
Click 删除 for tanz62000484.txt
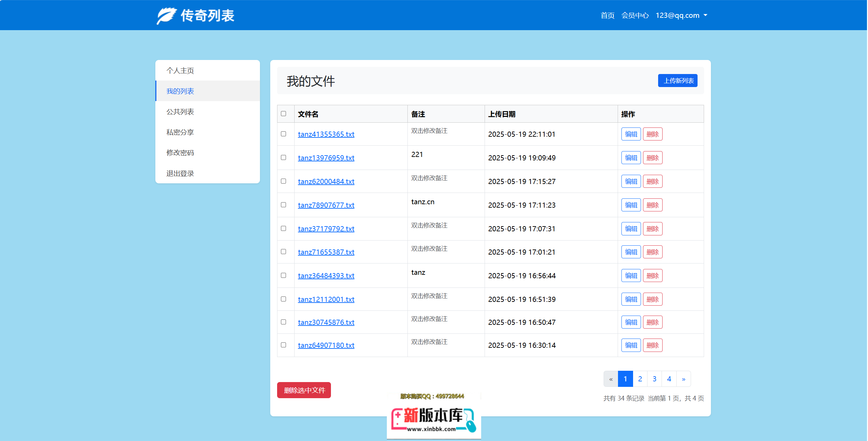tap(653, 182)
